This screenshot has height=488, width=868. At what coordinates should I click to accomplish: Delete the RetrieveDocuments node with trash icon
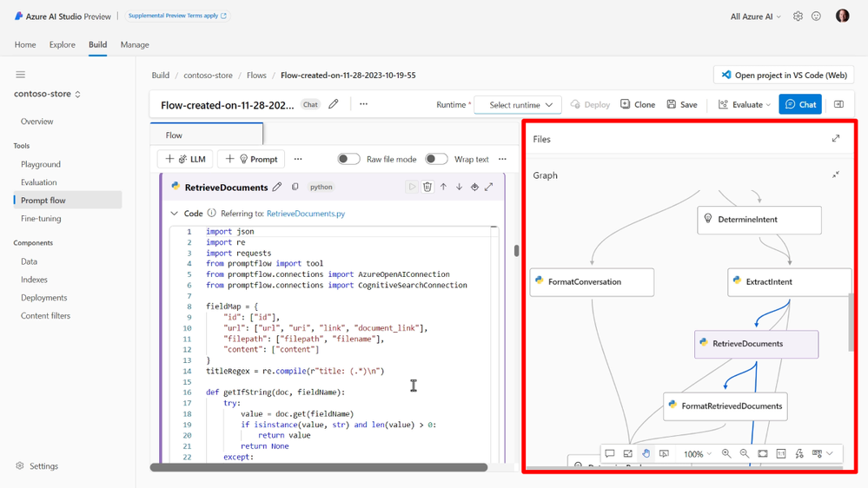tap(427, 187)
